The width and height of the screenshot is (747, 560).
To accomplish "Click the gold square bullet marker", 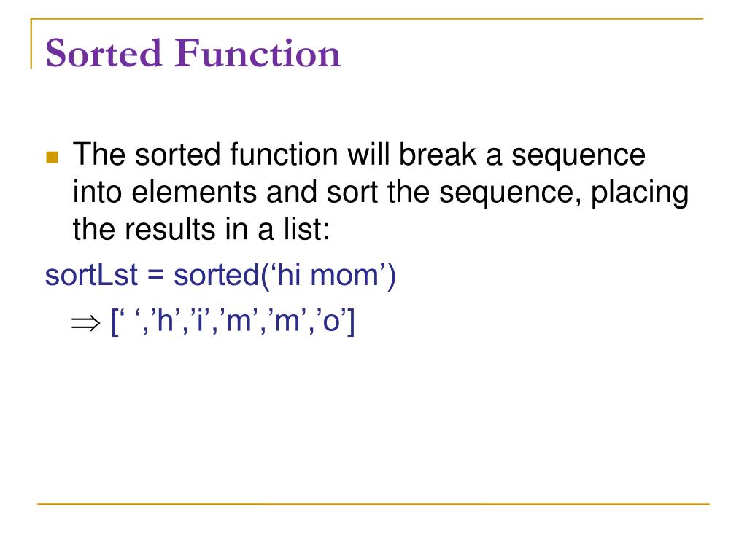I will [53, 157].
